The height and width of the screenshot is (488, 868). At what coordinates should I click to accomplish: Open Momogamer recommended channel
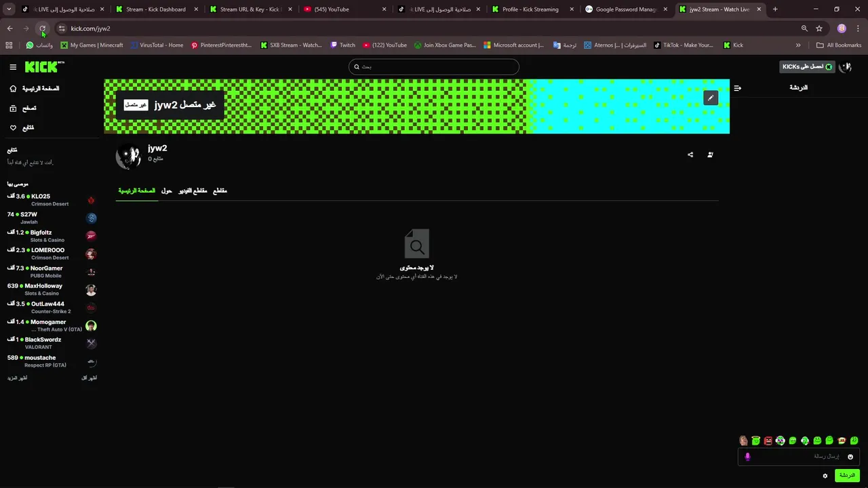point(52,325)
